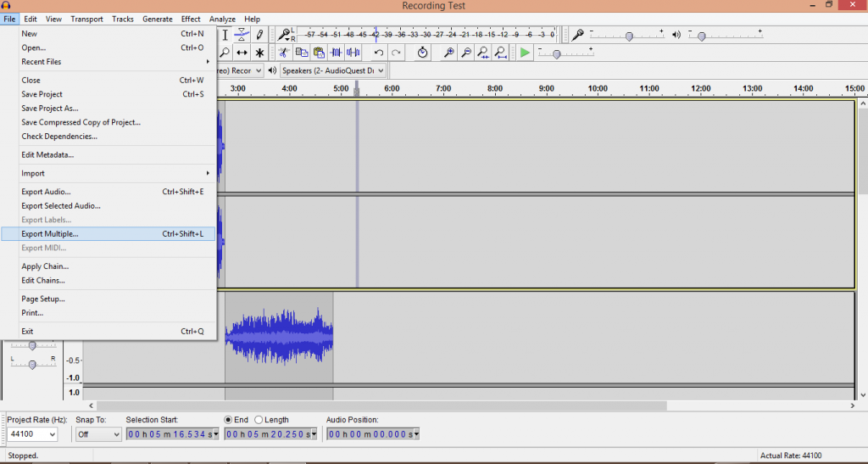
Task: Open the Snap To dropdown
Action: pyautogui.click(x=98, y=434)
